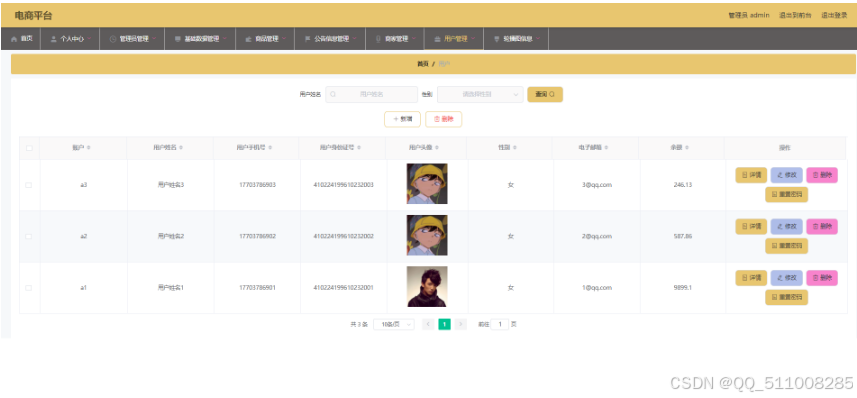This screenshot has height=398, width=857.
Task: Click pink 删除 for account a3
Action: coord(822,175)
